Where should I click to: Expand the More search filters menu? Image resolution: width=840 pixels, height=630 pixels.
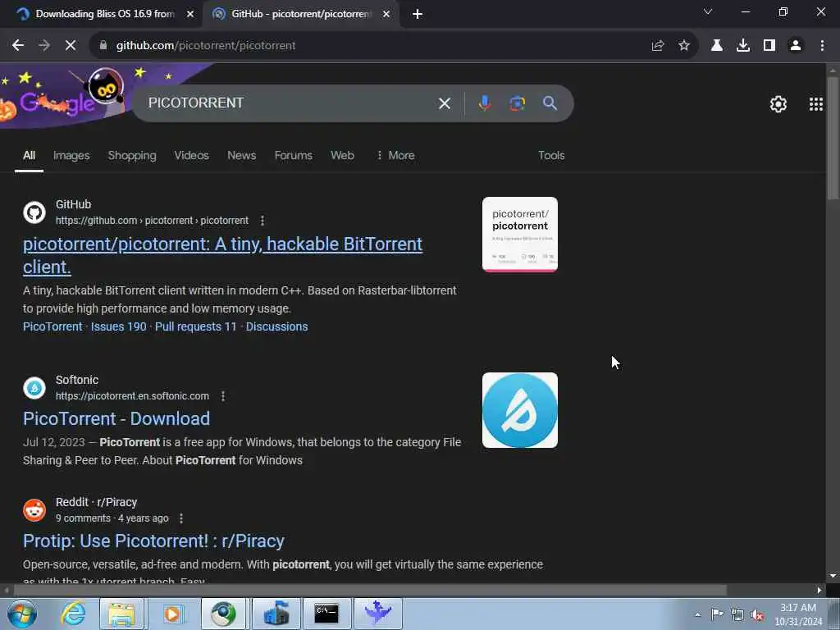click(395, 155)
